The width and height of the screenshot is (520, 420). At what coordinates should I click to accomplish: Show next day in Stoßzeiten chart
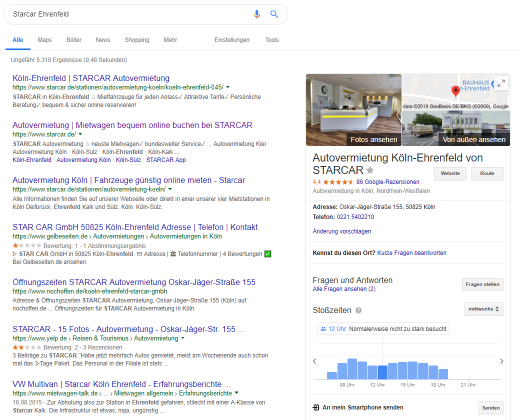(x=501, y=361)
